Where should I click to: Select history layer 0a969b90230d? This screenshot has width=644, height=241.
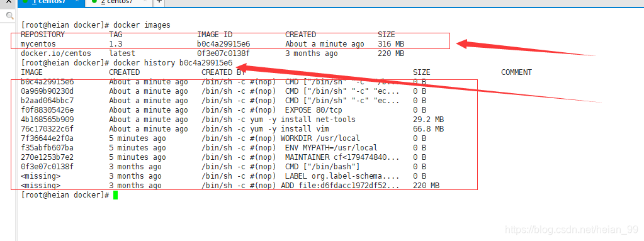click(47, 91)
